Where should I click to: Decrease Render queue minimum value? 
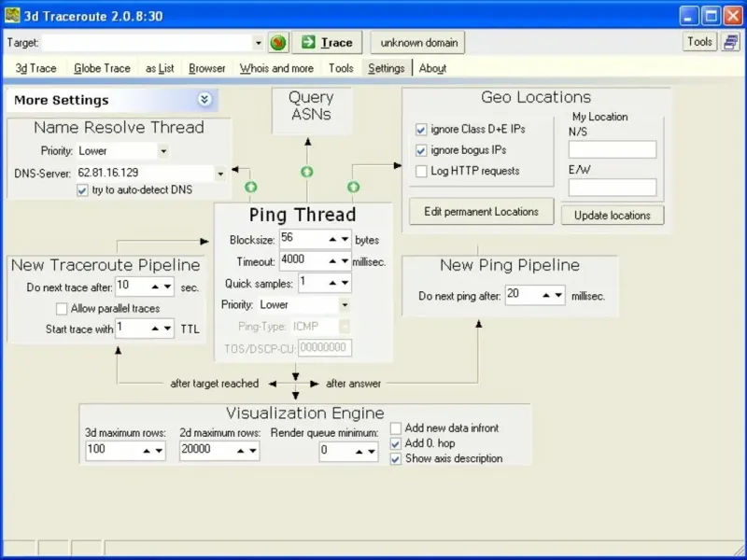(x=372, y=452)
